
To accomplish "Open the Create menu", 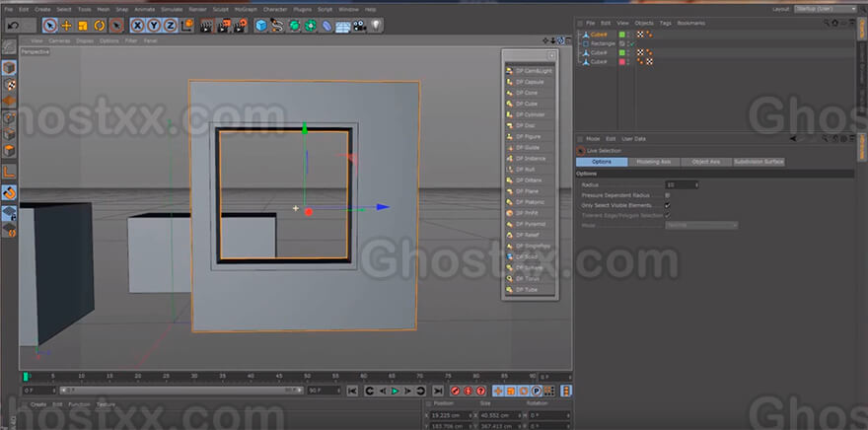I will 42,10.
